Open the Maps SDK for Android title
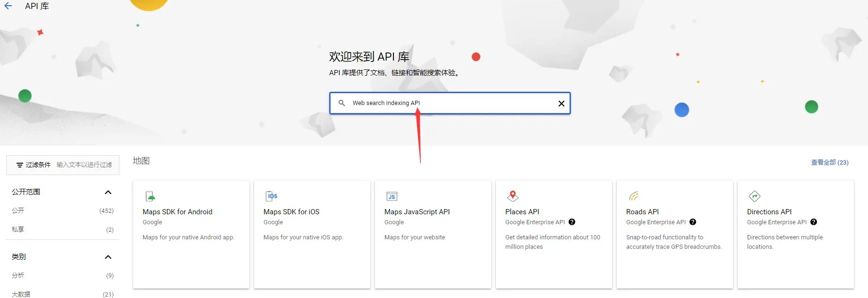The height and width of the screenshot is (298, 868). (x=178, y=212)
